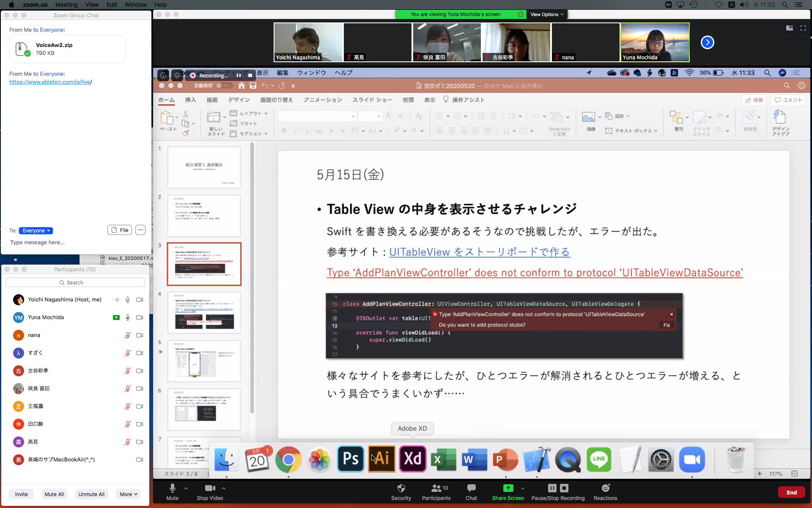Click the Share Screen icon
The height and width of the screenshot is (508, 812).
pos(508,488)
